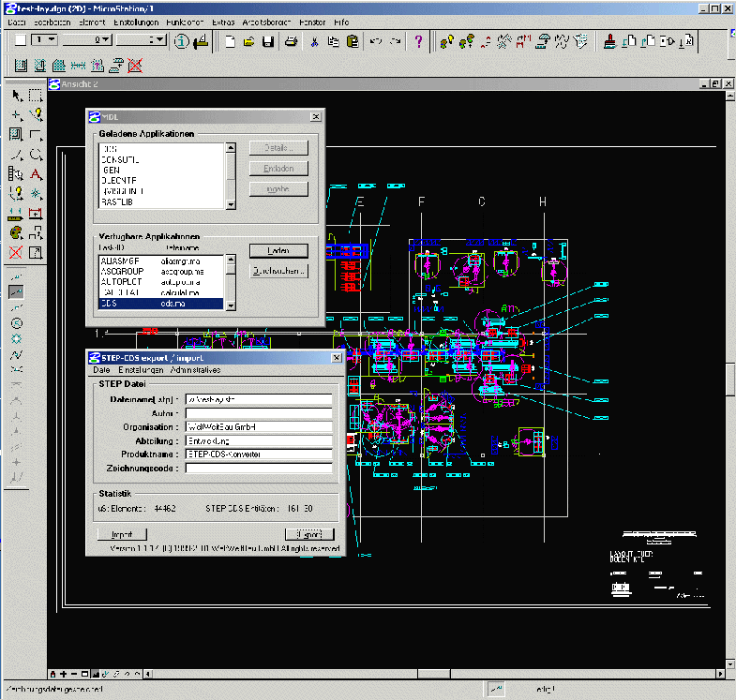Activate the center snap mode (circle icon)
This screenshot has width=736, height=700.
click(x=17, y=323)
